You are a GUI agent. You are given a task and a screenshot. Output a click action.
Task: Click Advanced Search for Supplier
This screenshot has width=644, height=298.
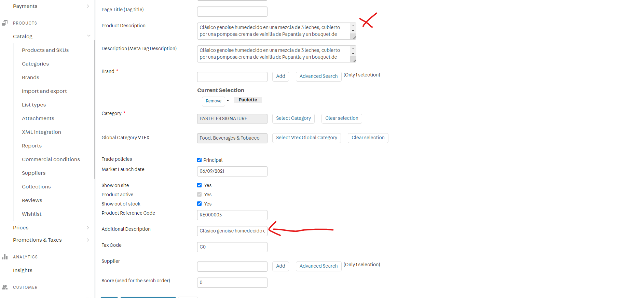(x=318, y=266)
